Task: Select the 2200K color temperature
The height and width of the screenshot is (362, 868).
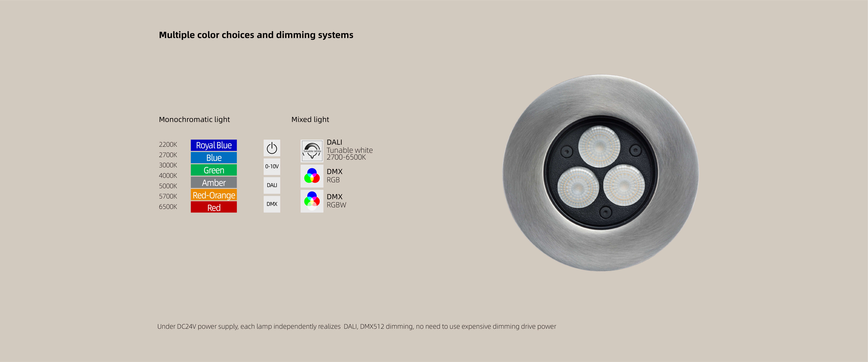Action: [168, 145]
